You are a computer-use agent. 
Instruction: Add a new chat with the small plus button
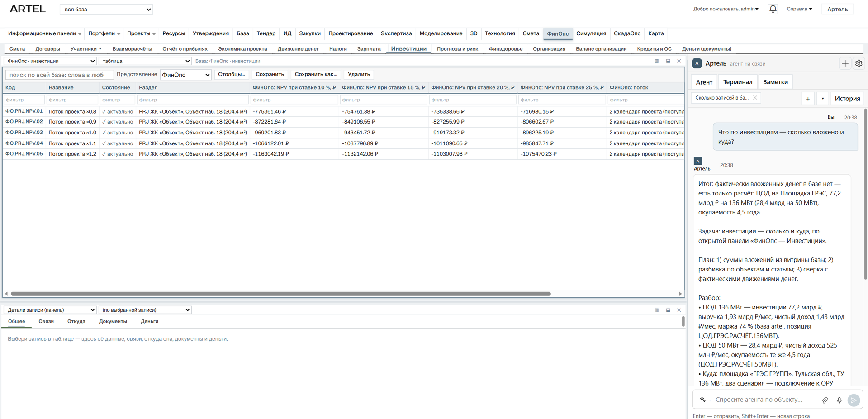coord(808,99)
